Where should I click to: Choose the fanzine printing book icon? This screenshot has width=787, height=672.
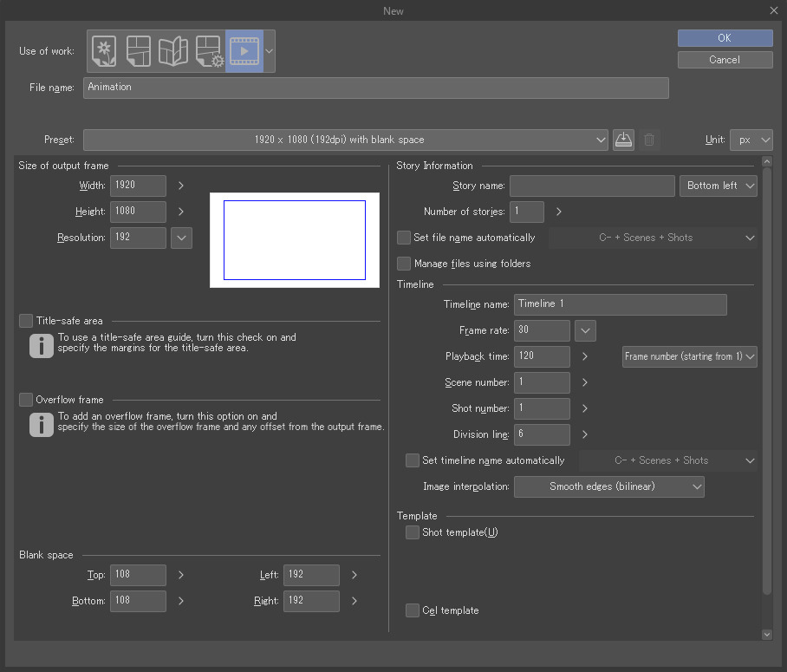(173, 51)
